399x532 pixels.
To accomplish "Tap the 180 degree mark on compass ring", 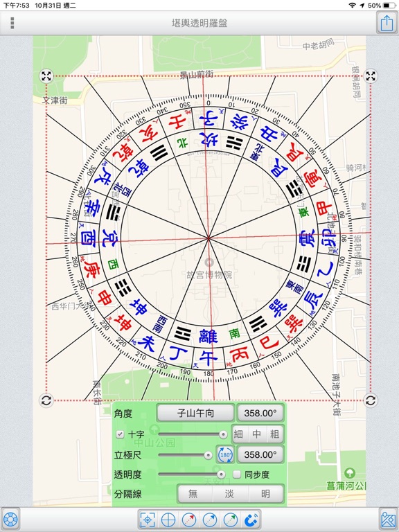I will click(x=209, y=373).
